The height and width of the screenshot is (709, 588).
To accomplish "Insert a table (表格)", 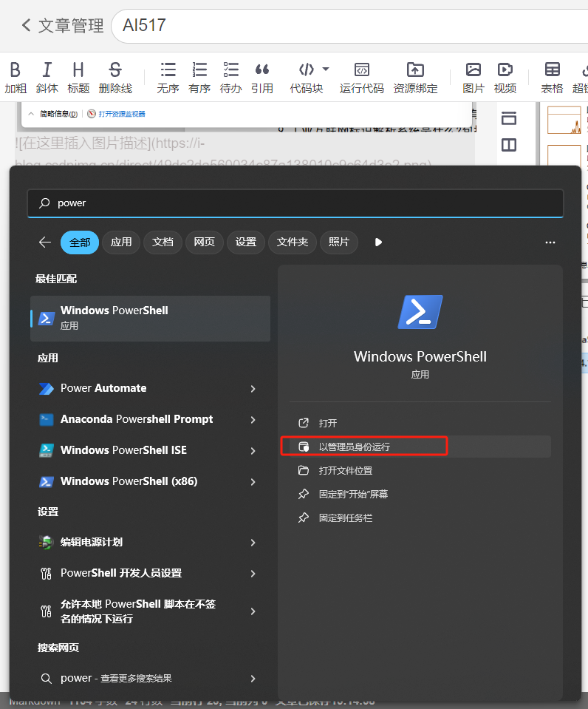I will point(552,78).
